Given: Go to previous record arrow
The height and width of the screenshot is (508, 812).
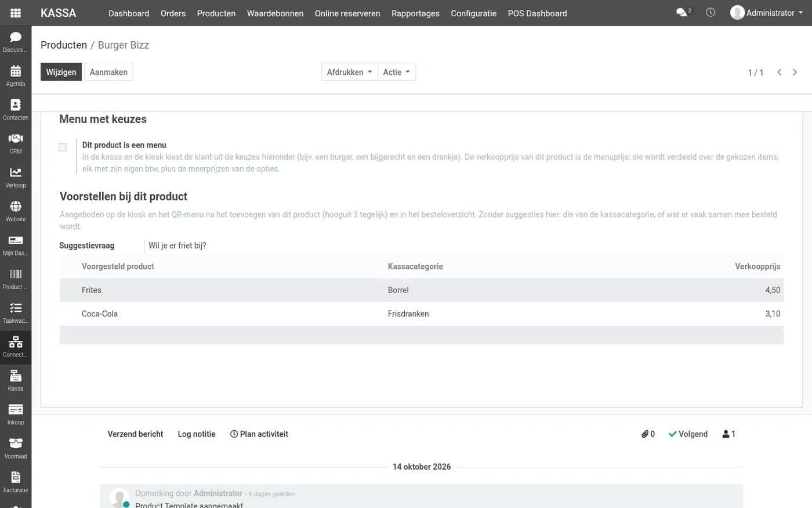Looking at the screenshot, I should point(780,72).
